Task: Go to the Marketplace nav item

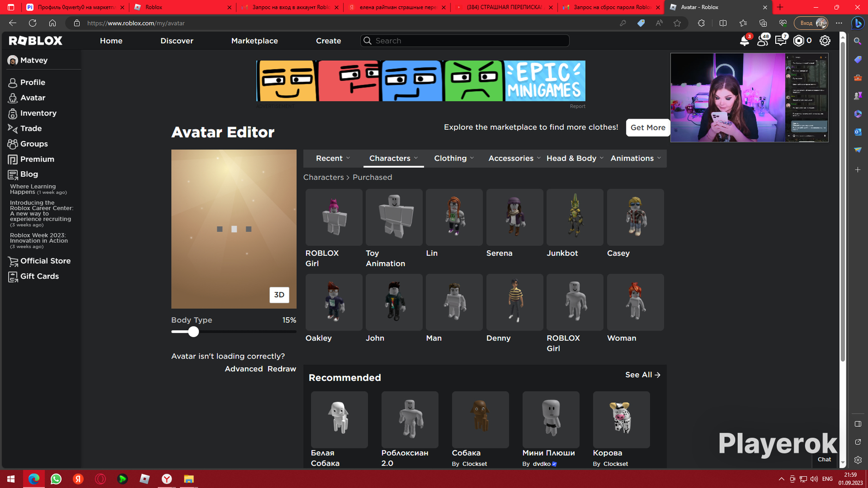Action: tap(254, 41)
